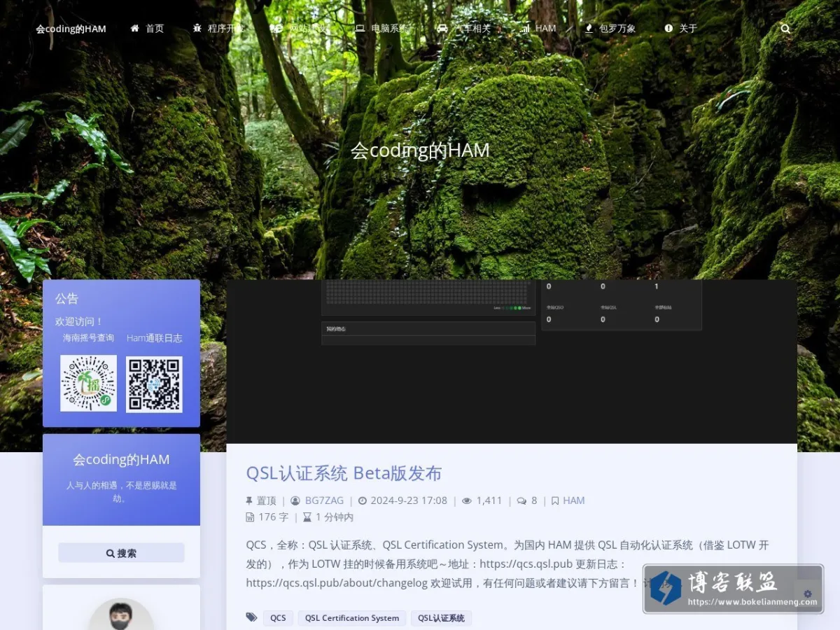Click the 公告 announcement heading
This screenshot has width=840, height=630.
pos(66,299)
